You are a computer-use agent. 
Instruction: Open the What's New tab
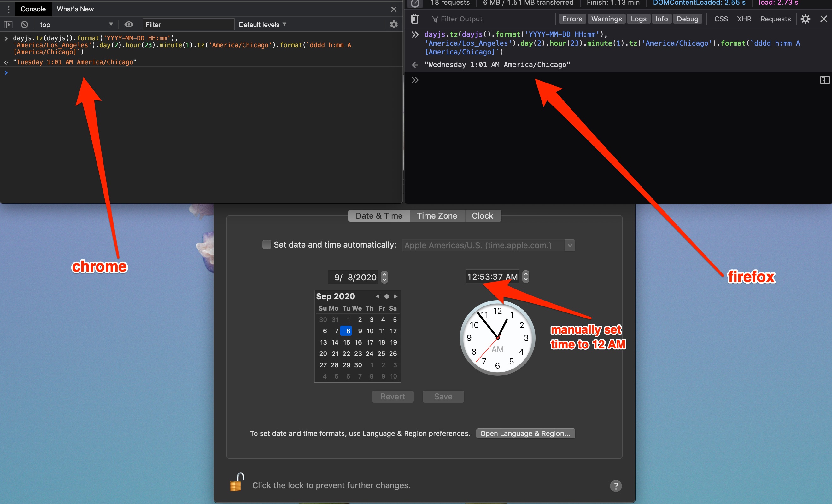point(75,9)
